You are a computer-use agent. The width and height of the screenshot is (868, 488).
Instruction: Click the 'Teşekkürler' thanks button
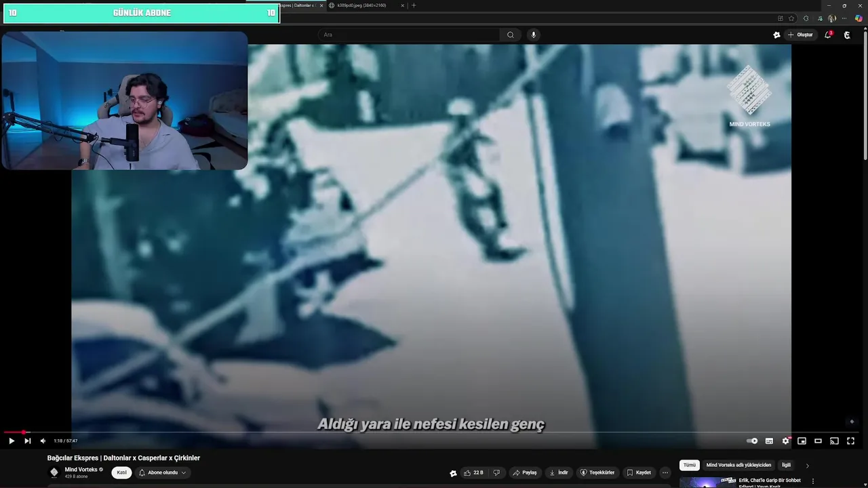(597, 472)
